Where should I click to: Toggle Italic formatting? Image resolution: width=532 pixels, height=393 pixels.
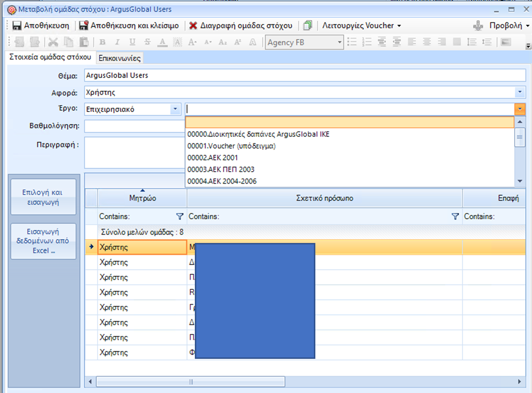117,42
